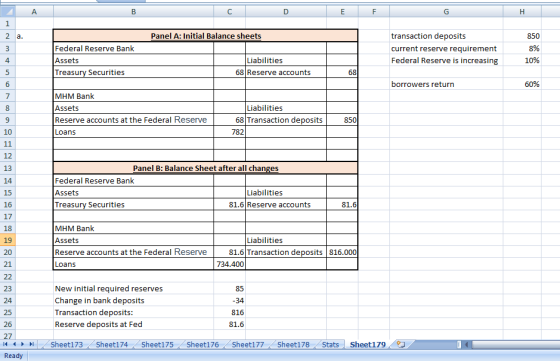Click 'Transaction deposits' cell in row 9
This screenshot has width=560, height=361.
[286, 120]
